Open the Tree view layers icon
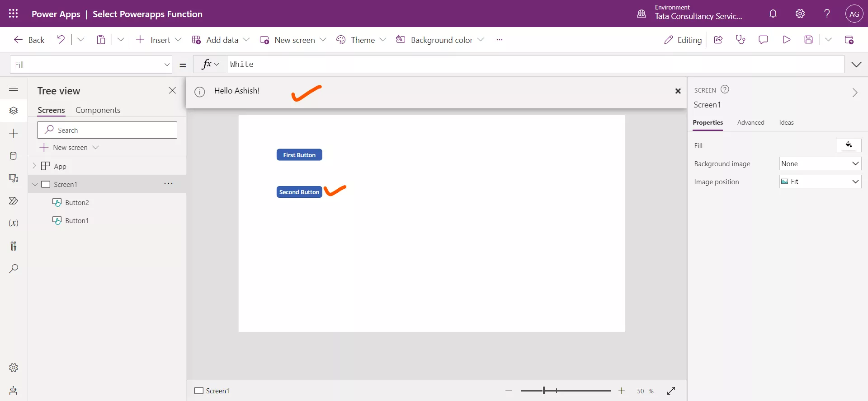Image resolution: width=868 pixels, height=401 pixels. 14,111
